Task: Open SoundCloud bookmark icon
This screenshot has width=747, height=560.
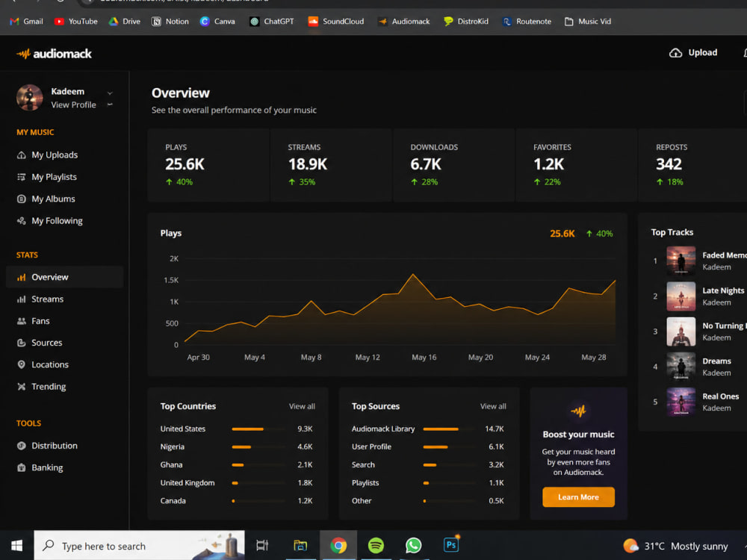Action: click(x=313, y=22)
